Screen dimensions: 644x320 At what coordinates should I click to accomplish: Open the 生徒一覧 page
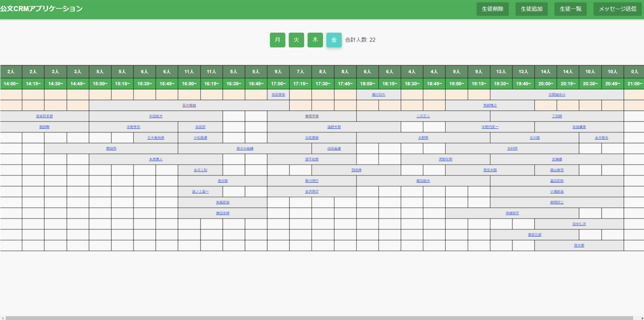coord(570,9)
